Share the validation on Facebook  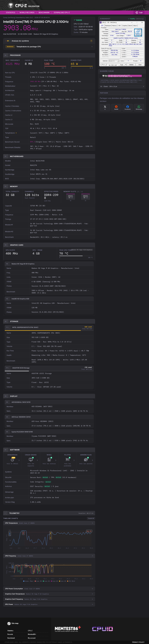(128, 107)
